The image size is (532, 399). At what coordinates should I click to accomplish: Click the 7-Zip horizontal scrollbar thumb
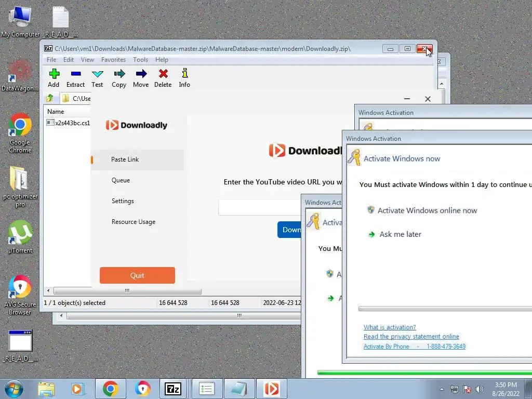tap(127, 291)
